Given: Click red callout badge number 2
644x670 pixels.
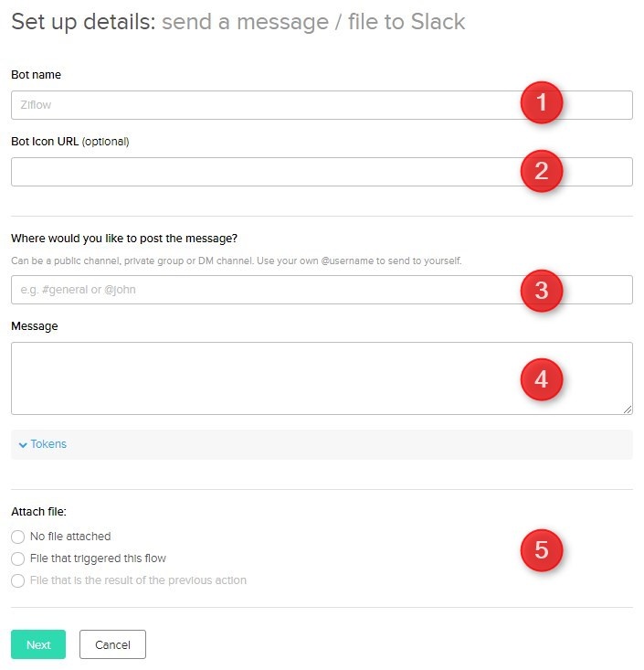Looking at the screenshot, I should coord(542,171).
